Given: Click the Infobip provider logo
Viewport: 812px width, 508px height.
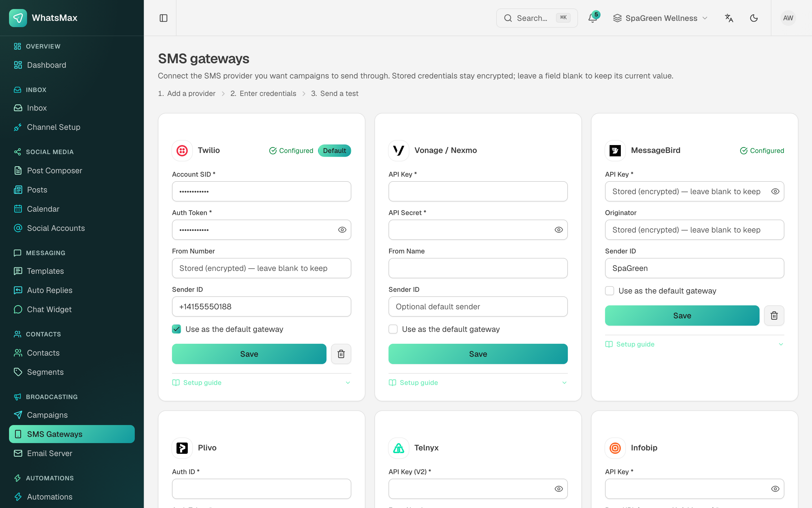Looking at the screenshot, I should [615, 448].
